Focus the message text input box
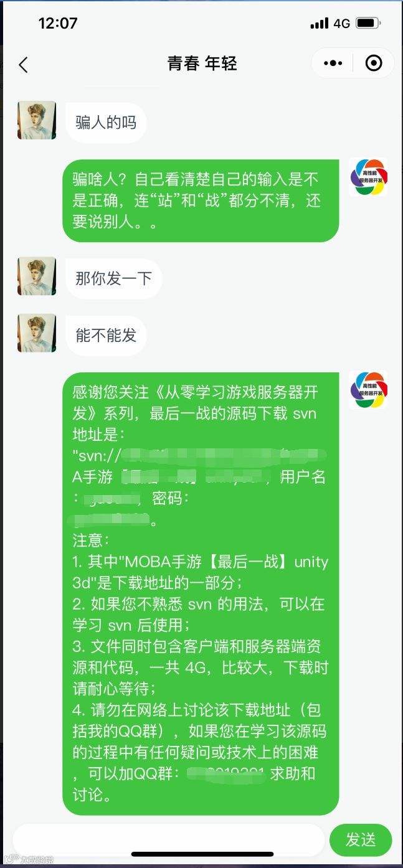This screenshot has height=868, width=403. coord(168,839)
